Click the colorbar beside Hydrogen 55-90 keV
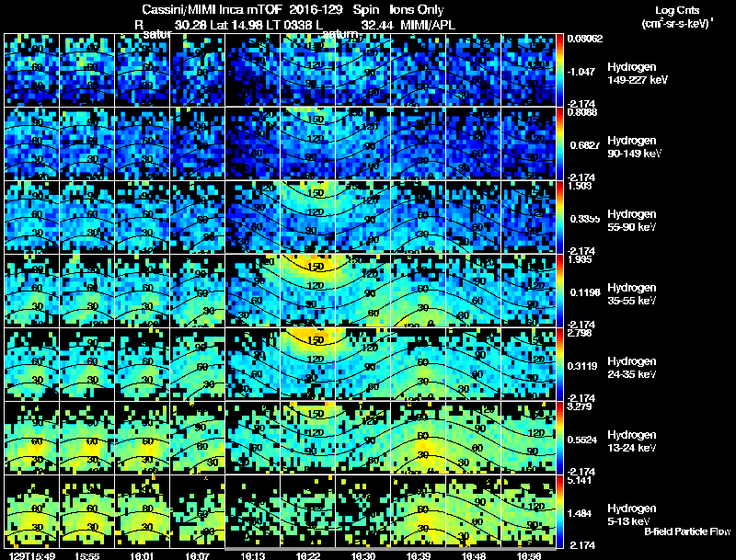 559,217
